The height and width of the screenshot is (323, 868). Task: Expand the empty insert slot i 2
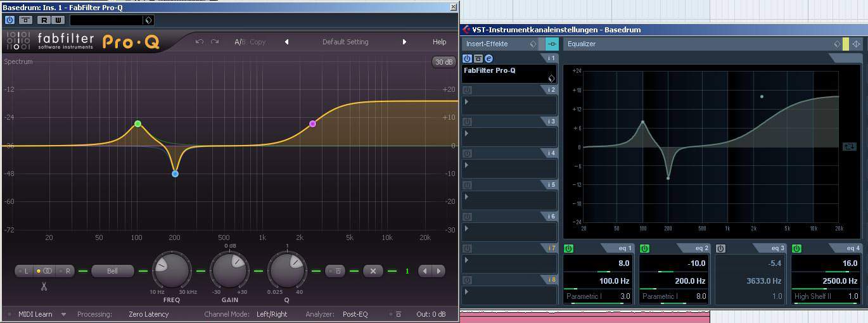click(467, 102)
